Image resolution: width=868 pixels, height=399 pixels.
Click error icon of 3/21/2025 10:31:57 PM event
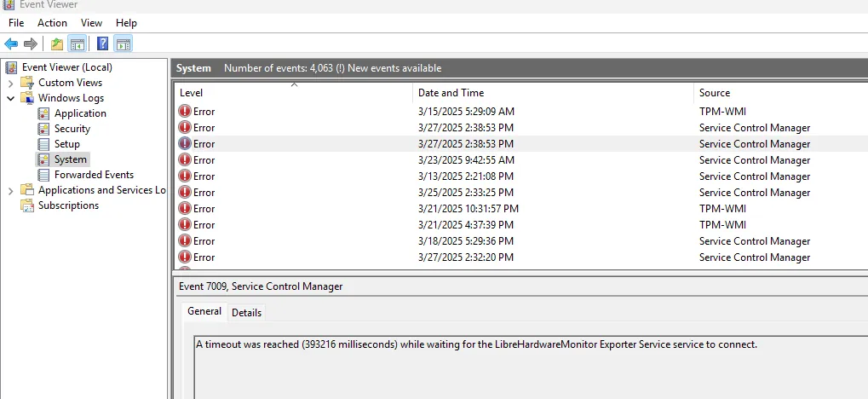[185, 208]
